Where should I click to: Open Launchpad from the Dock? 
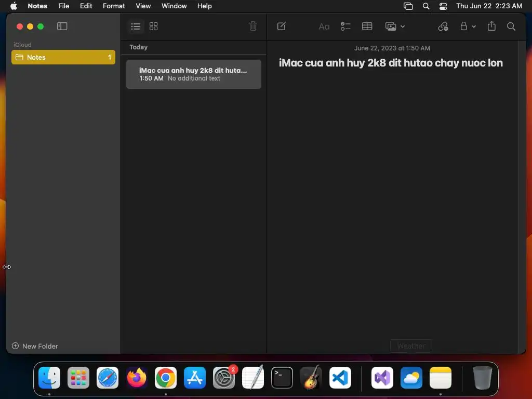coord(78,378)
